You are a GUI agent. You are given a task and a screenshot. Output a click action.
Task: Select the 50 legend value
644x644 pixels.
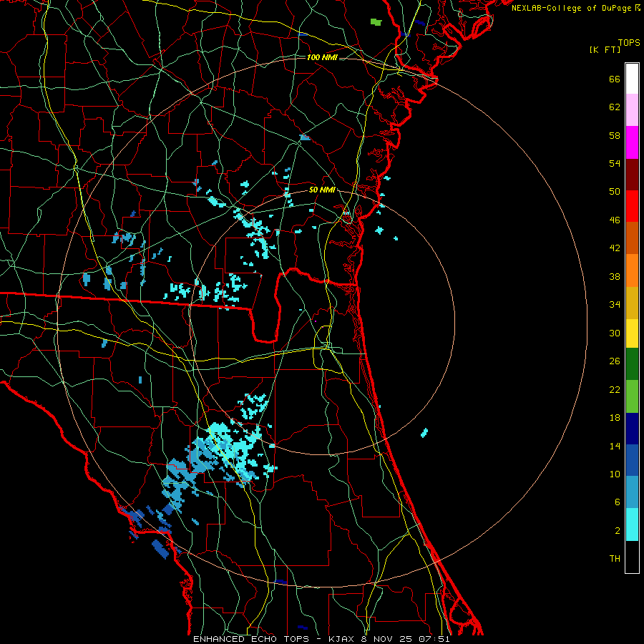point(615,192)
